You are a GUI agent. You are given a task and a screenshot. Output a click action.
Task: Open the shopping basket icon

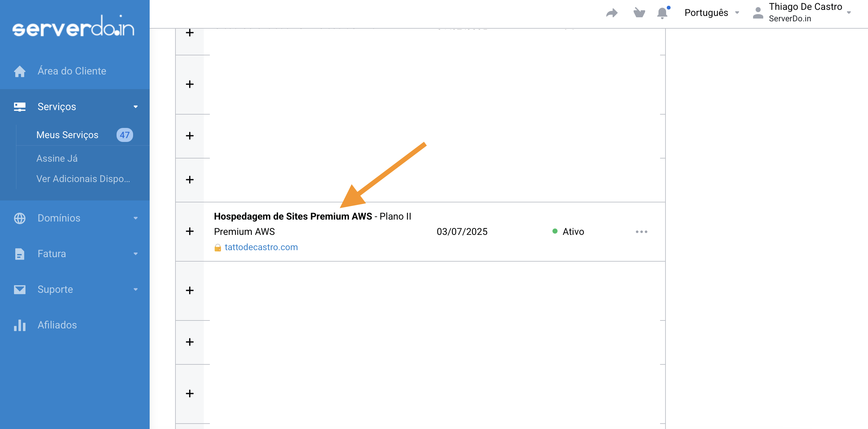(x=639, y=13)
